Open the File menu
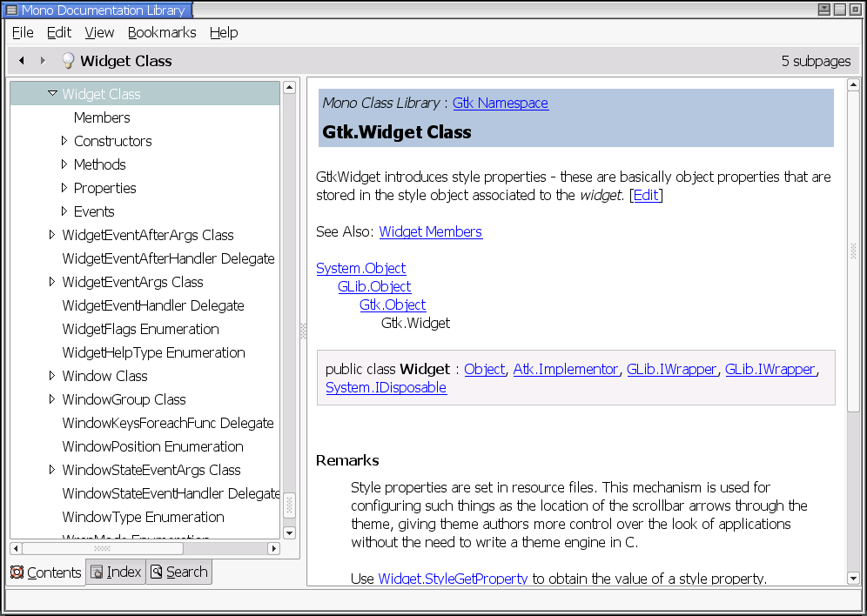Viewport: 867px width, 616px height. [x=23, y=32]
